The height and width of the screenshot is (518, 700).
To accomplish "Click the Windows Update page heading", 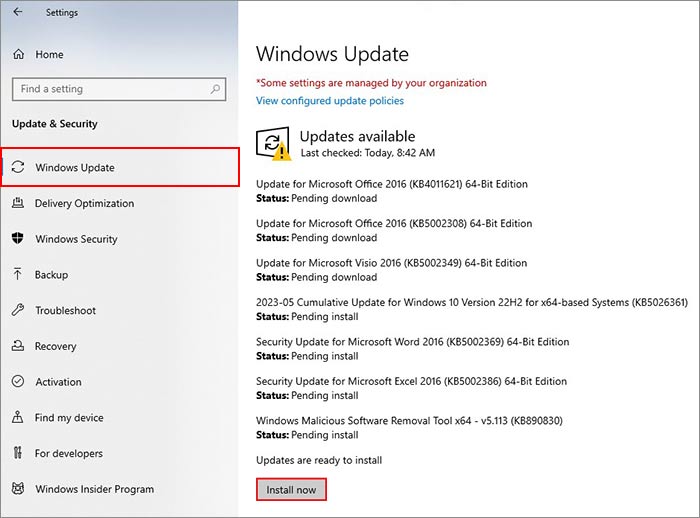I will [x=332, y=54].
